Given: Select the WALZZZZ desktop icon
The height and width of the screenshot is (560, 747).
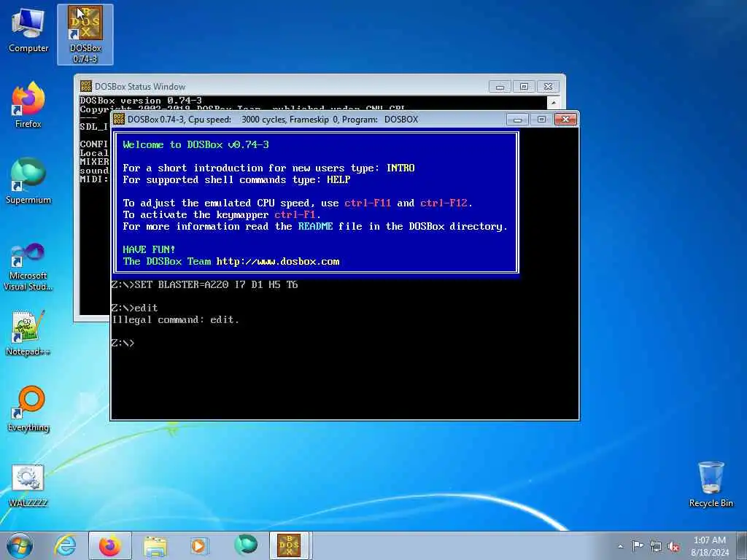Looking at the screenshot, I should 28,485.
